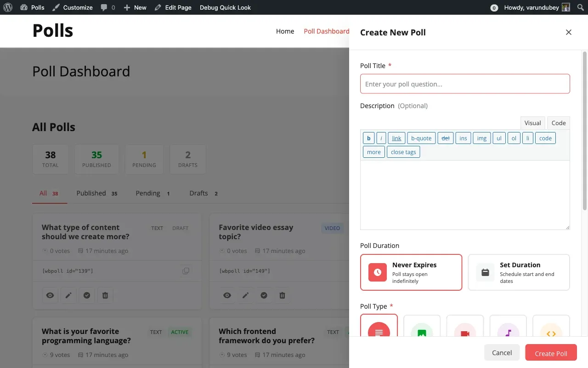The image size is (588, 368).
Task: Insert image with img button
Action: (482, 138)
